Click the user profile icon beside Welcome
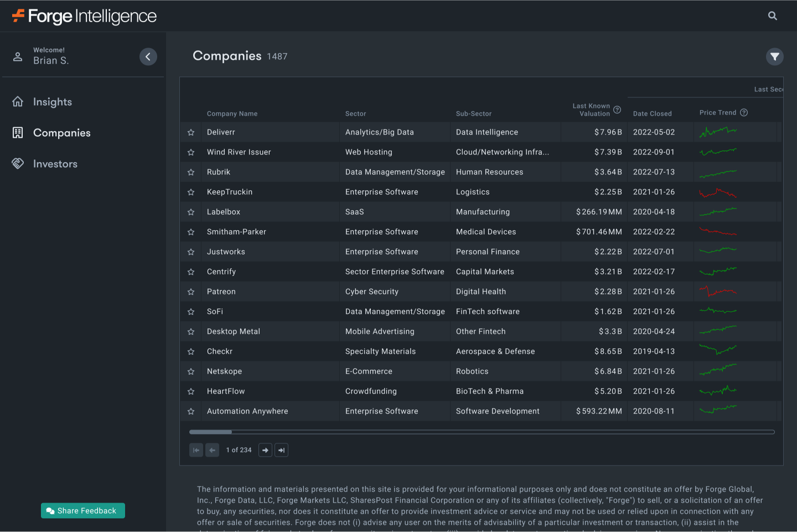The height and width of the screenshot is (532, 797). 17,56
